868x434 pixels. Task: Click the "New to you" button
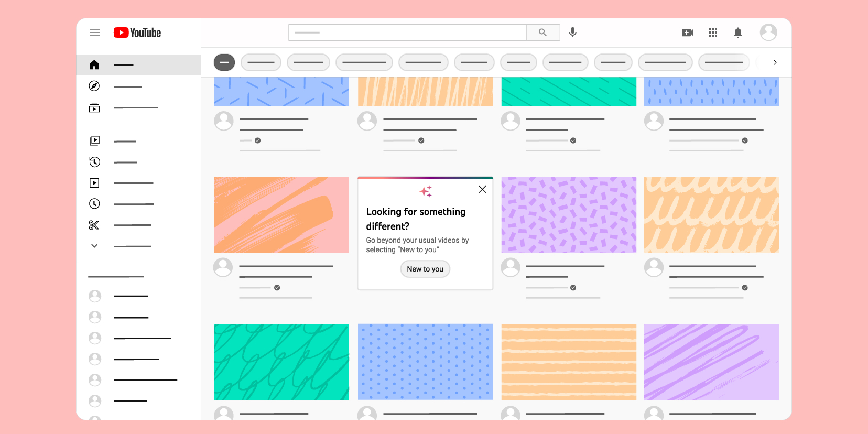click(x=425, y=269)
